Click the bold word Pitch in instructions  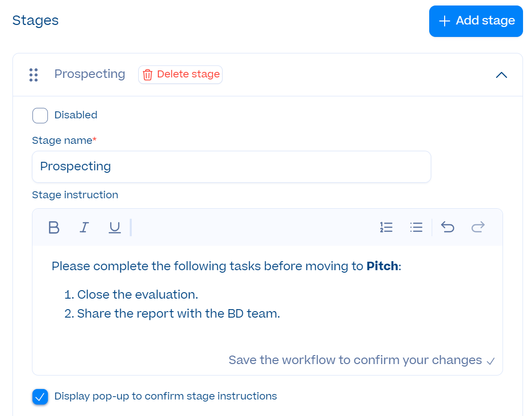tap(382, 266)
